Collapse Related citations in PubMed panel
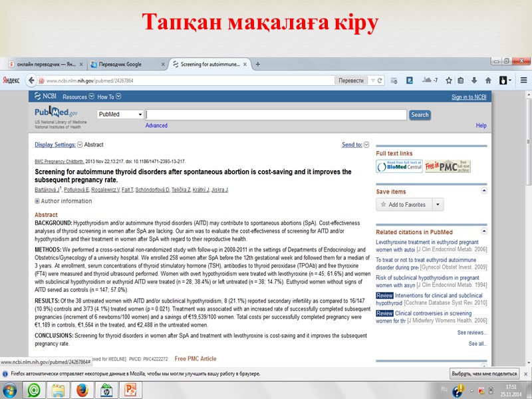Viewport: 532px width, 399px height. (484, 231)
